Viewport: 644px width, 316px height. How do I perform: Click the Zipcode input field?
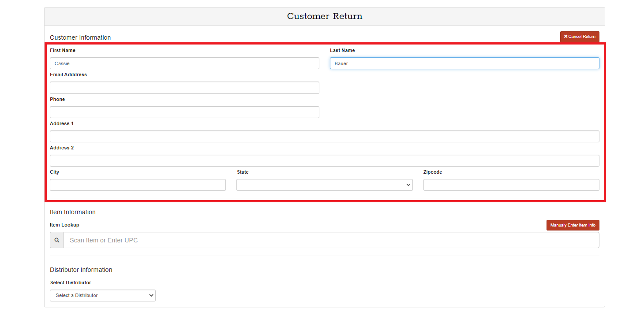511,185
